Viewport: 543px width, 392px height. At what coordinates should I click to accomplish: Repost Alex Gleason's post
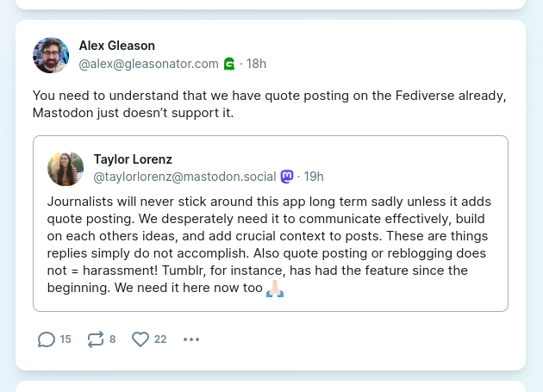[x=95, y=339]
